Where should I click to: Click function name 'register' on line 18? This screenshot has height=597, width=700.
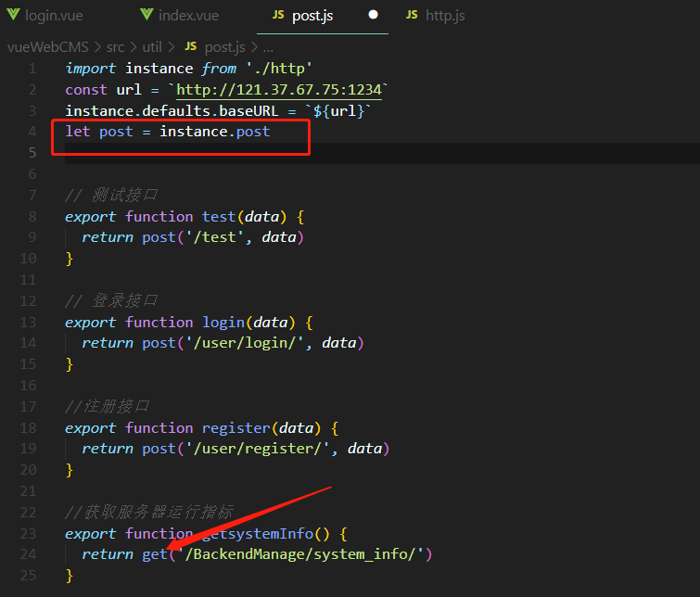click(236, 427)
